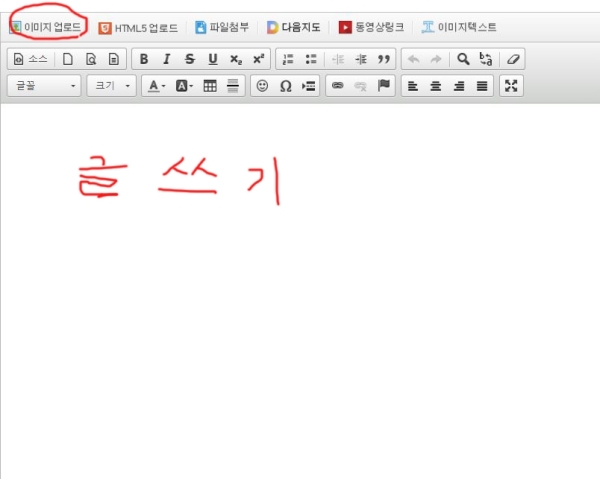Toggle subscript formatting
Image resolution: width=600 pixels, height=479 pixels.
pos(236,59)
